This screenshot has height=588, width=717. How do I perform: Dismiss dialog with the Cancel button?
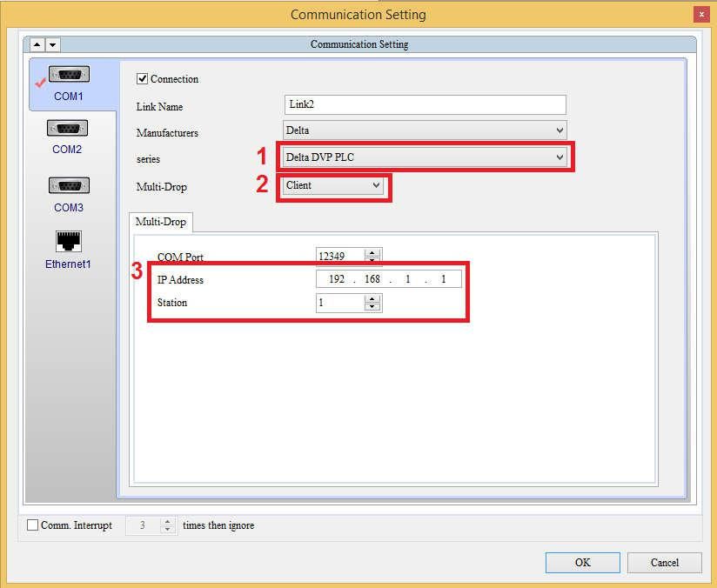(664, 563)
